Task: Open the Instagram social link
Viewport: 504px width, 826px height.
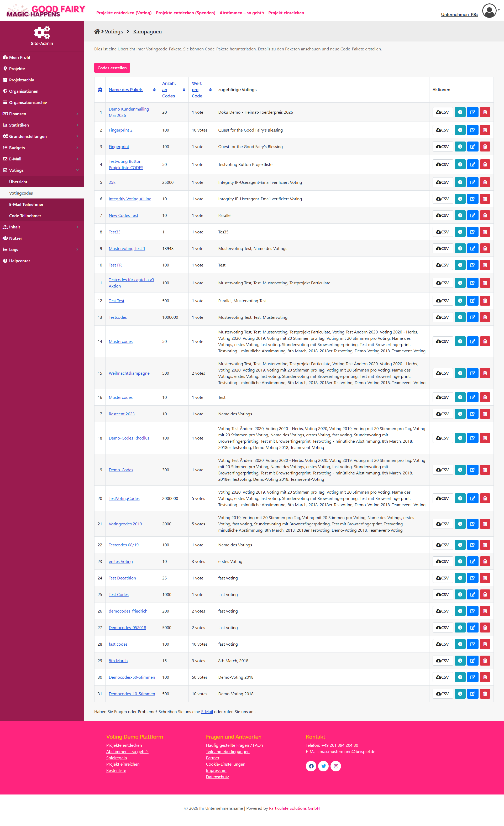Action: pyautogui.click(x=336, y=766)
